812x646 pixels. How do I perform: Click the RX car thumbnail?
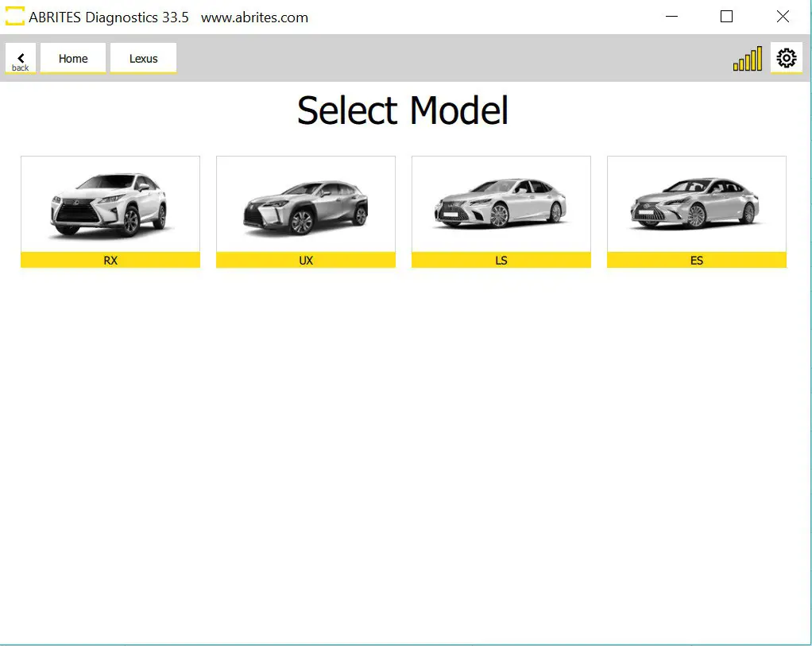(110, 205)
